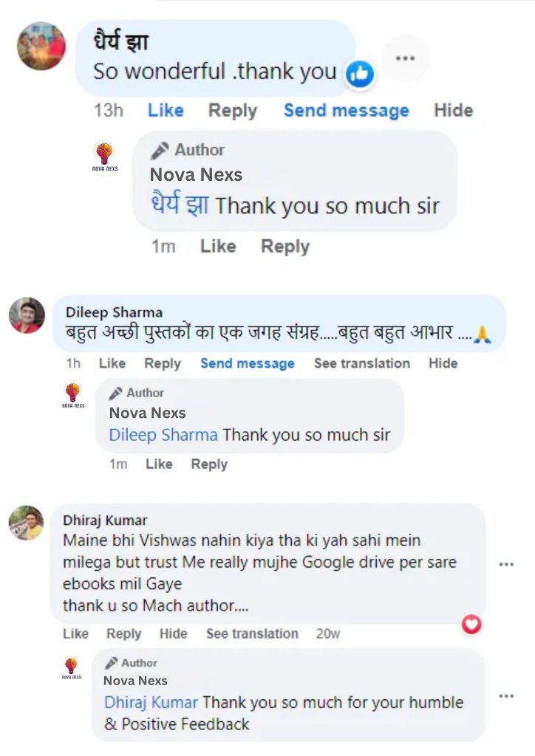535x756 pixels.
Task: Send message to Dileep Sharma
Action: [248, 363]
